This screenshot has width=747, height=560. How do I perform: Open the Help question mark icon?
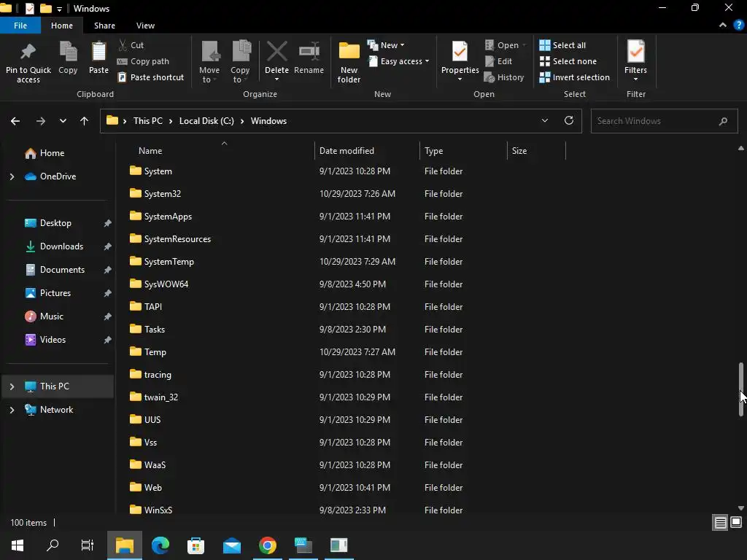[x=739, y=26]
